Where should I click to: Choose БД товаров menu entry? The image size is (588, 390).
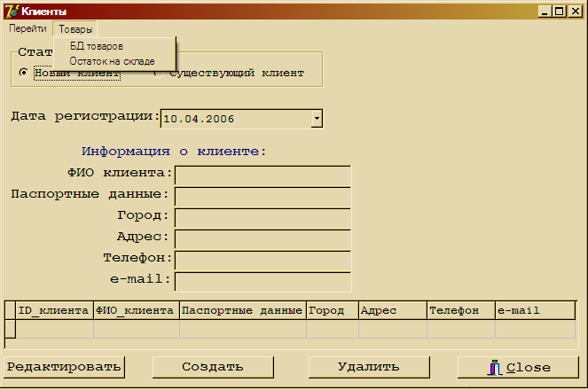[x=97, y=46]
